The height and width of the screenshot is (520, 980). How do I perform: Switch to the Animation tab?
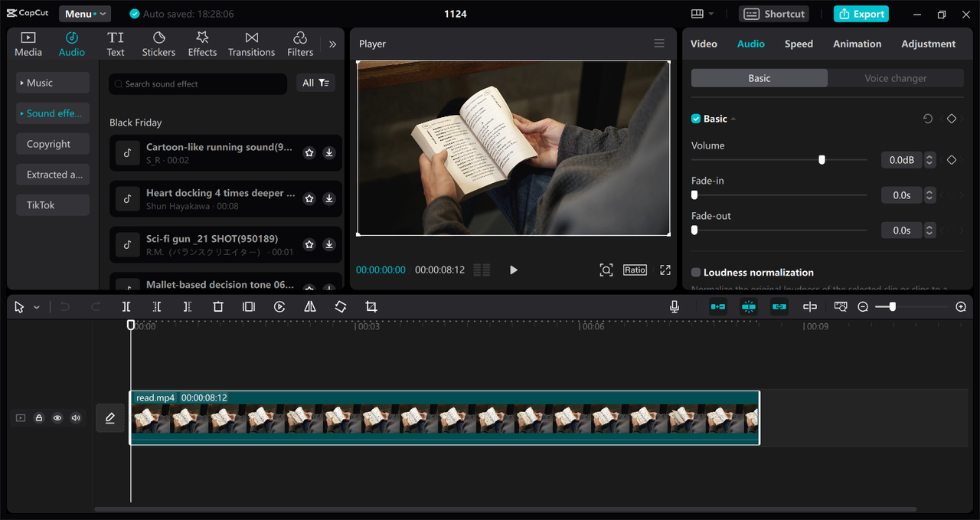tap(857, 44)
